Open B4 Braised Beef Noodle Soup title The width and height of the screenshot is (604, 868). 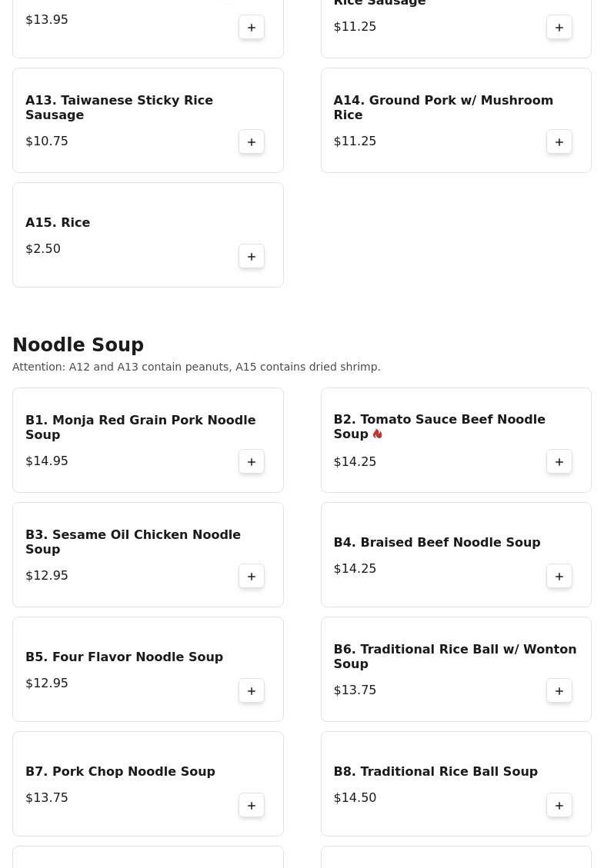(437, 543)
